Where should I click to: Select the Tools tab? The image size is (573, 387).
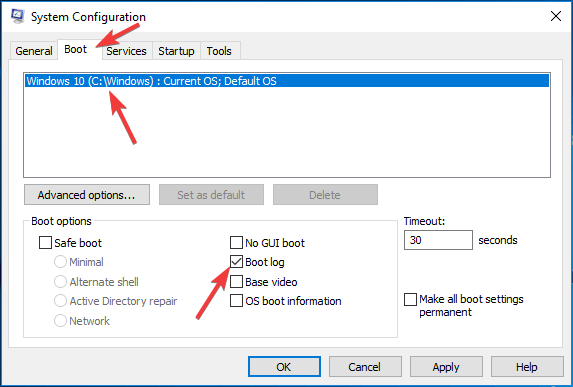(219, 51)
